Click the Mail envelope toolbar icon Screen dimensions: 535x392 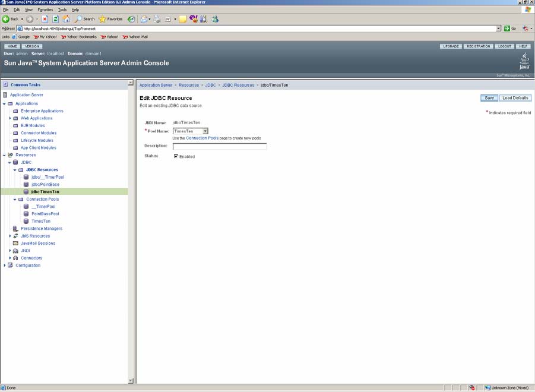pyautogui.click(x=144, y=19)
